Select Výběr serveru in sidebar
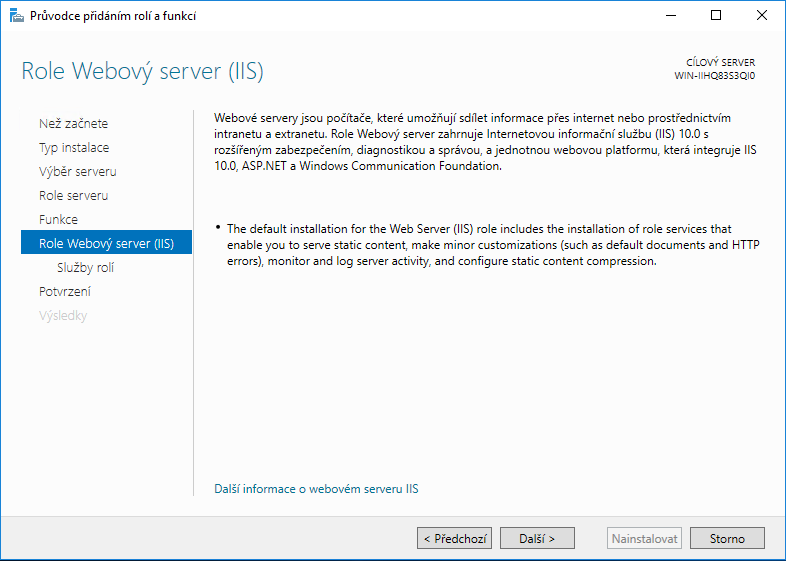This screenshot has height=561, width=786. click(x=78, y=171)
